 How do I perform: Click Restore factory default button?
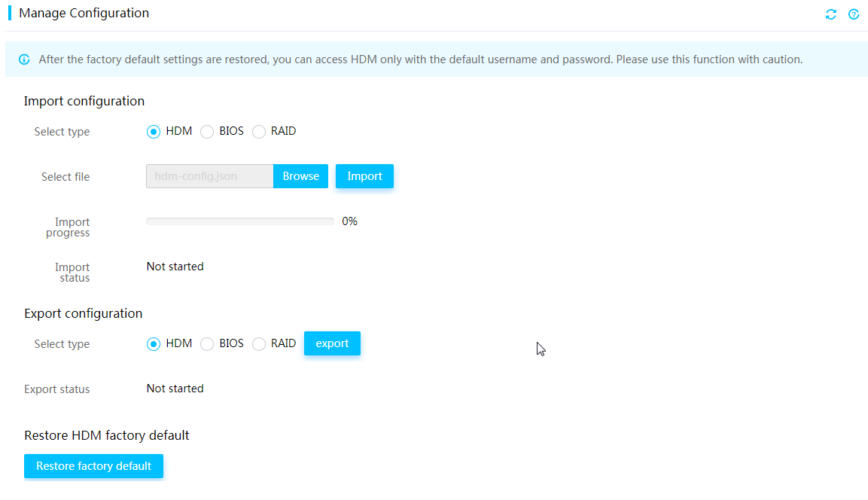click(93, 466)
